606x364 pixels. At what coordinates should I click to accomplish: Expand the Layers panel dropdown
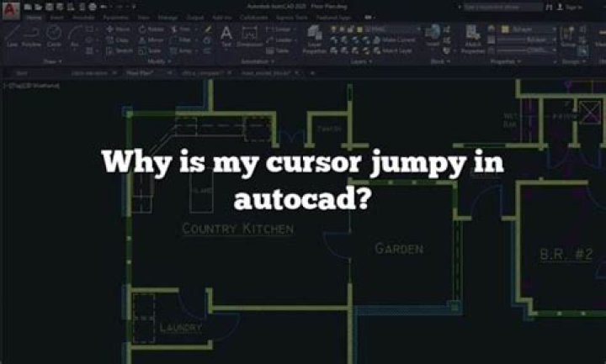365,61
